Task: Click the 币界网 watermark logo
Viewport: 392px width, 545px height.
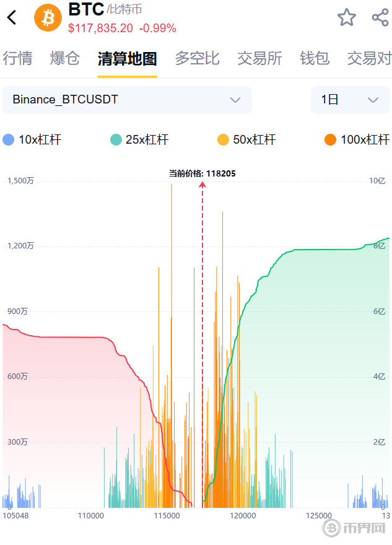Action: tap(355, 528)
